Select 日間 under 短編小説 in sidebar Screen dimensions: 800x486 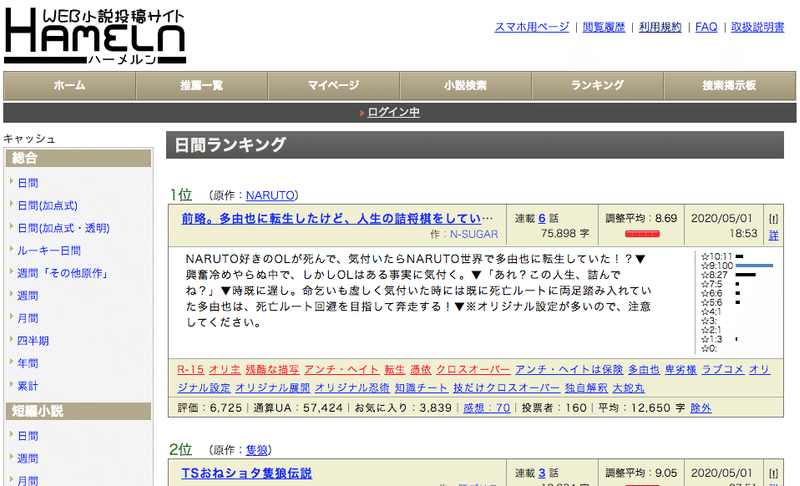(28, 436)
